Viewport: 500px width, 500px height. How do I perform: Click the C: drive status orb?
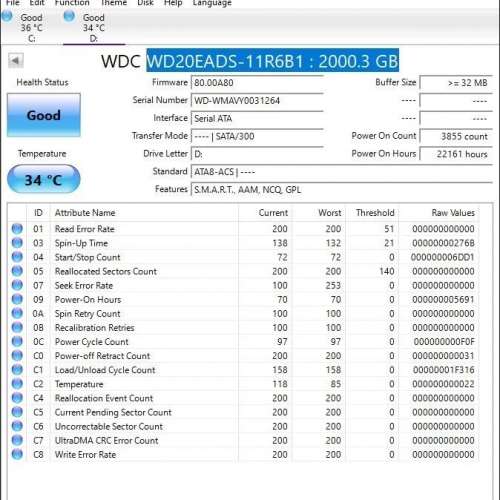(x=7, y=17)
